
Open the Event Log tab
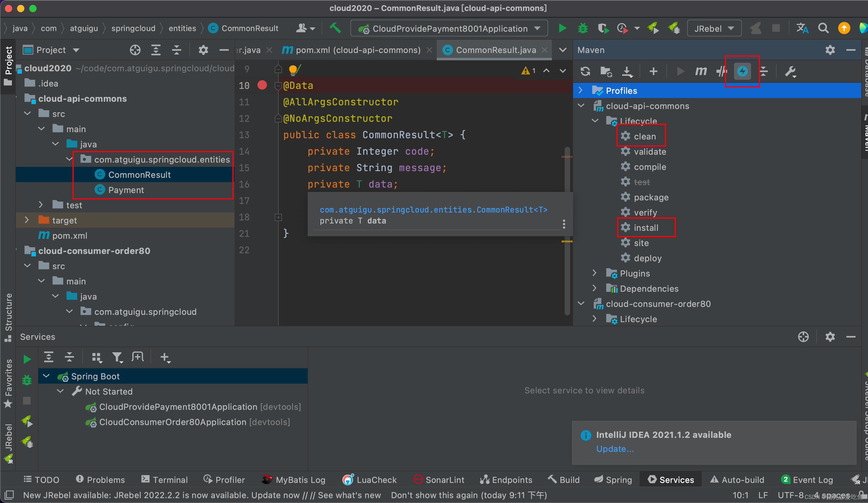[x=807, y=479]
